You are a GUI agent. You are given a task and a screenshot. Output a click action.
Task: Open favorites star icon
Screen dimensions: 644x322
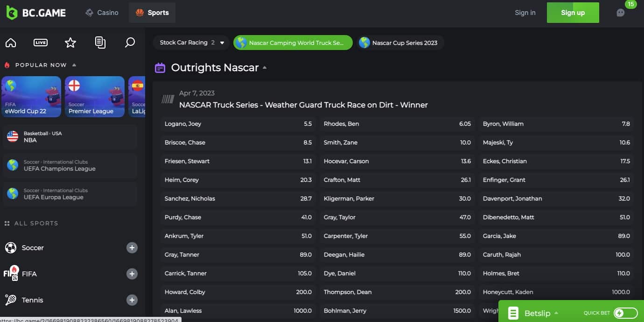(70, 43)
